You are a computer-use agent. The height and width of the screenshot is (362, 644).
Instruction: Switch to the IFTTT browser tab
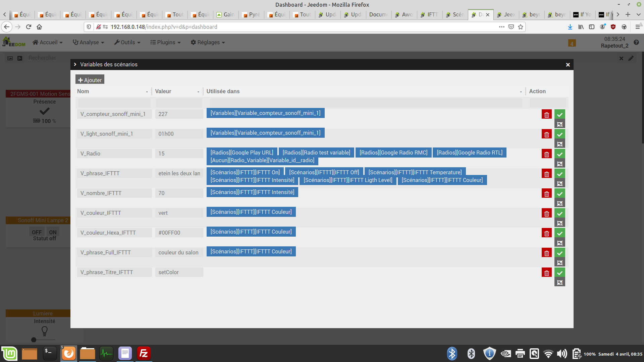pyautogui.click(x=430, y=15)
